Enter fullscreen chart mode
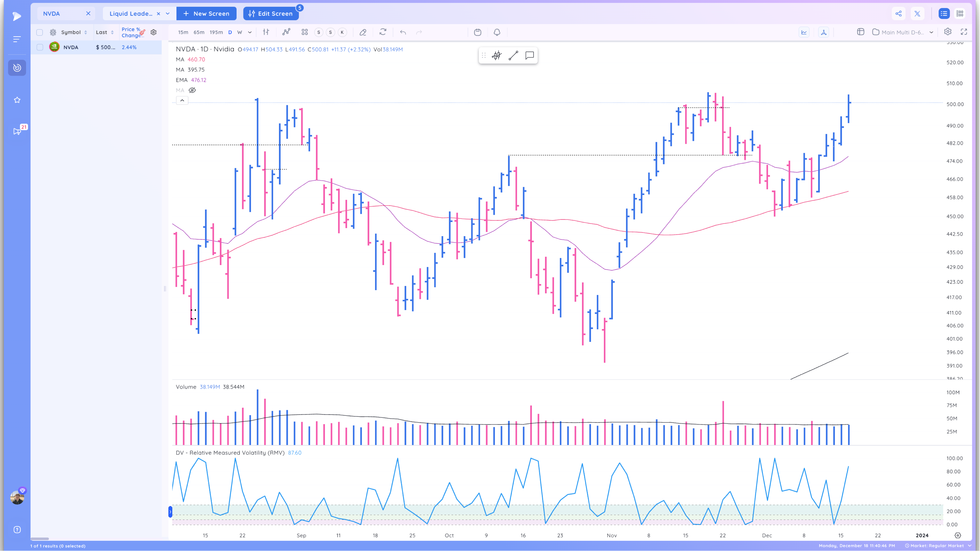The image size is (980, 551). click(x=964, y=32)
